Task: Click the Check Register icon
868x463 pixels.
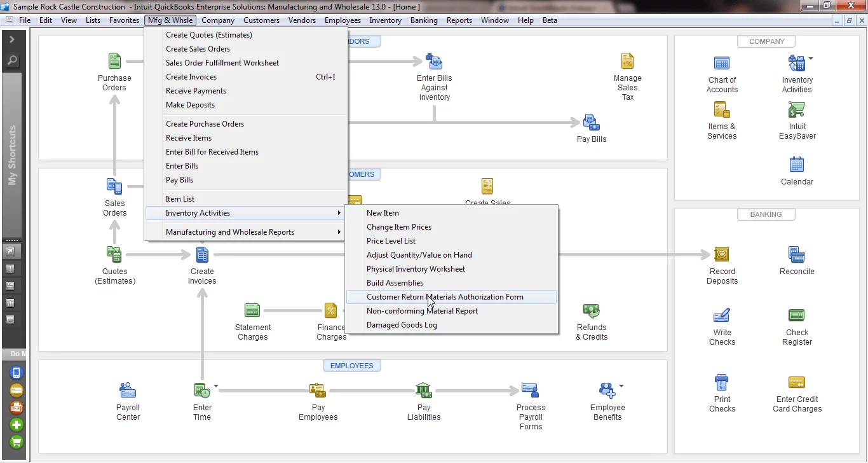Action: [797, 315]
